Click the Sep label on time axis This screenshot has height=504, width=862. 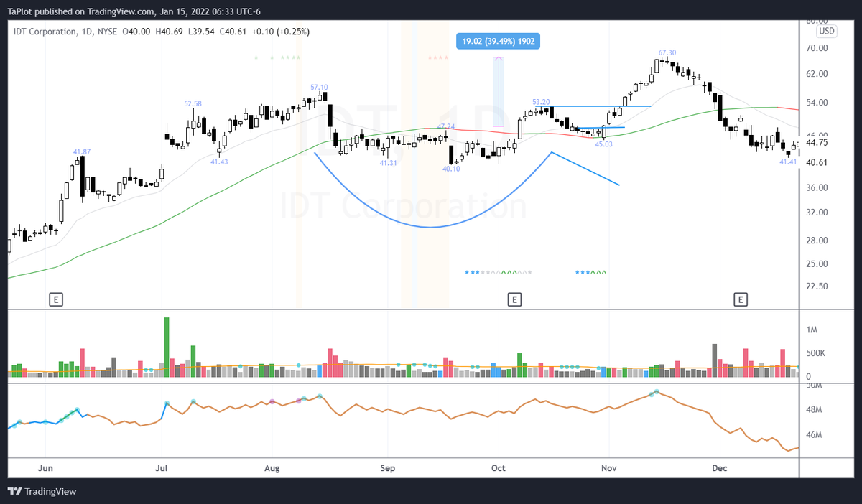click(x=388, y=468)
